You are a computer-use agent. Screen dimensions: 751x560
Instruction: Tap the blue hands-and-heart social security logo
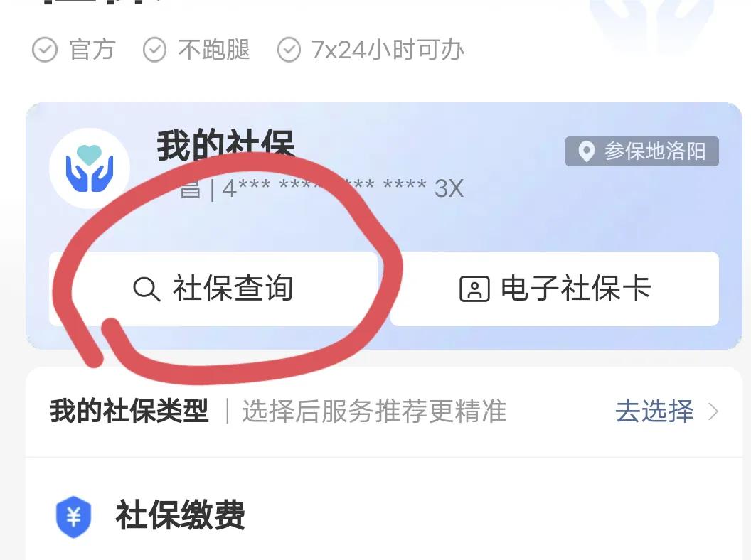point(90,168)
